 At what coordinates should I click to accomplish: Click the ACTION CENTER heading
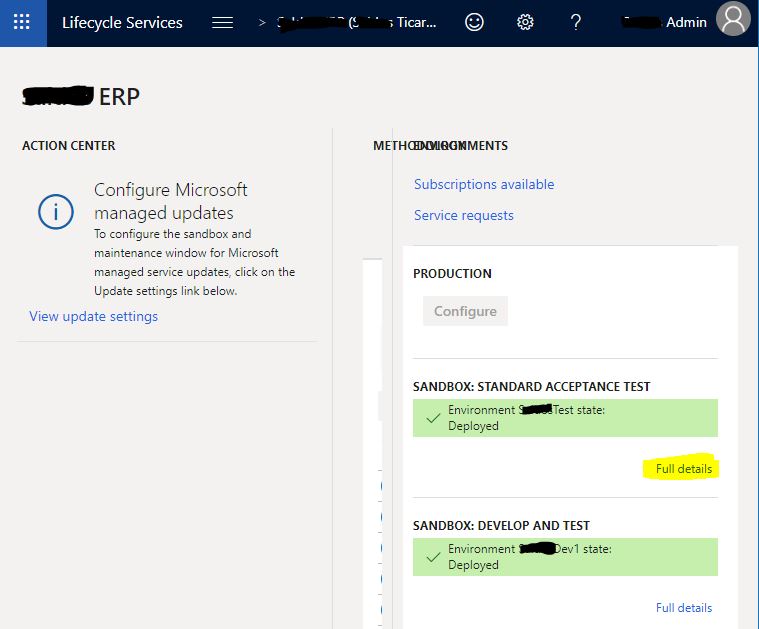69,146
